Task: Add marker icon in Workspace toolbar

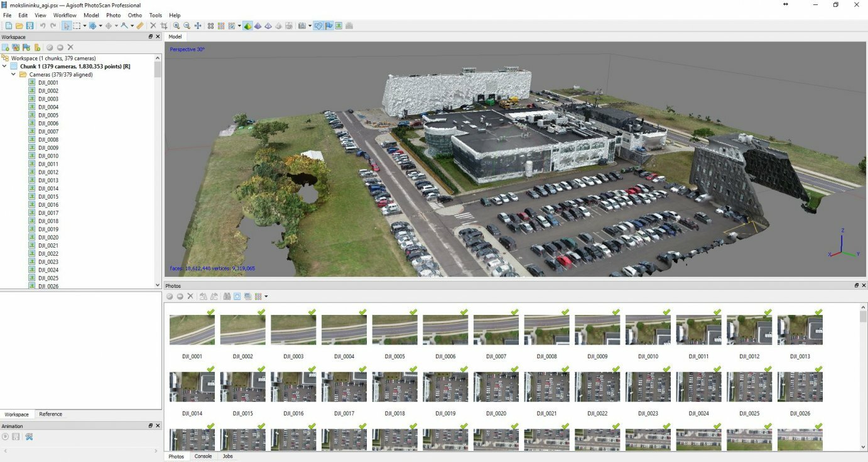Action: pyautogui.click(x=26, y=47)
